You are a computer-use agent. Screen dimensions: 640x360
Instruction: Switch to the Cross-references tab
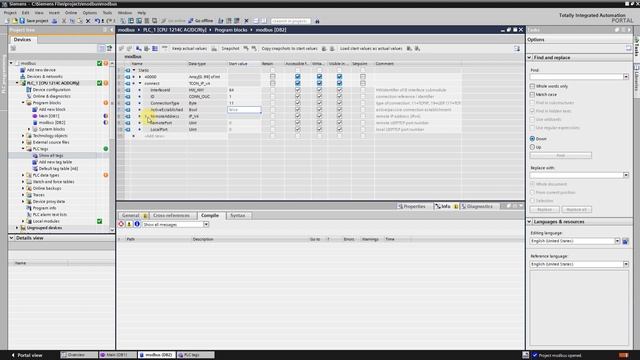pyautogui.click(x=171, y=216)
